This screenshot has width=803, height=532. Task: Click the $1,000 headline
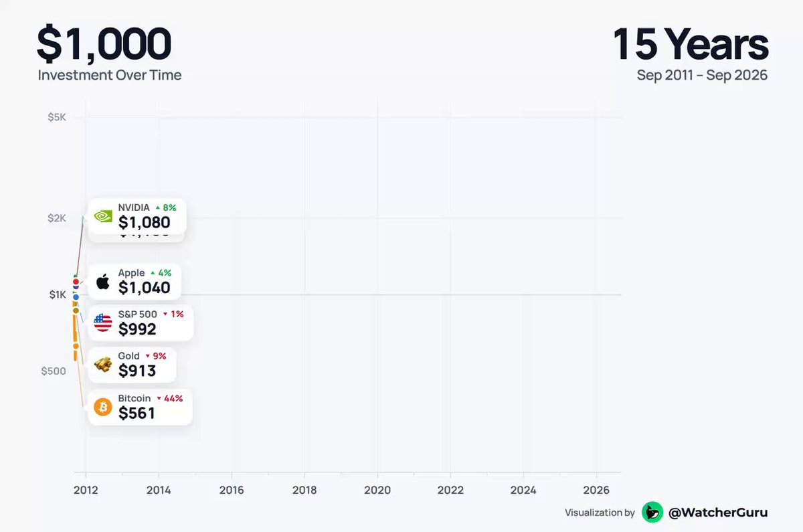[x=104, y=44]
